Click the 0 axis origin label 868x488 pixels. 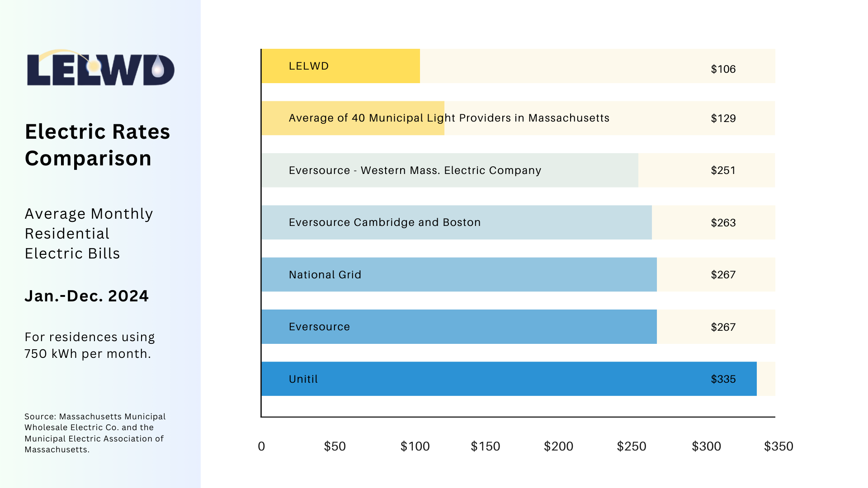pos(261,446)
